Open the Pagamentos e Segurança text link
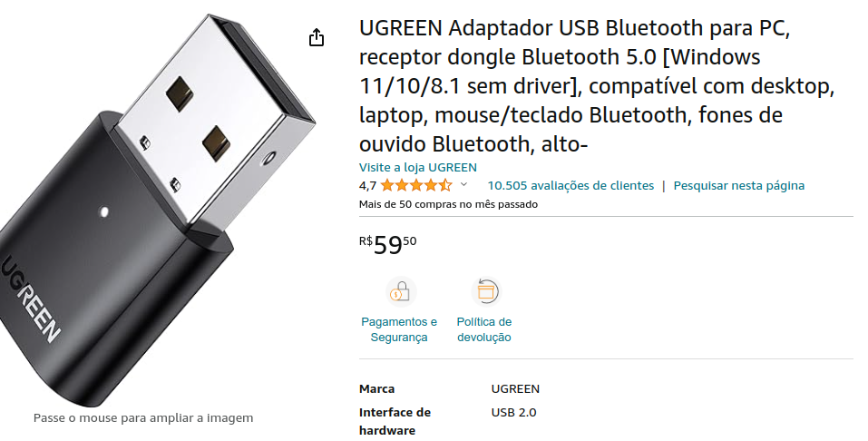The width and height of the screenshot is (868, 441). (399, 329)
